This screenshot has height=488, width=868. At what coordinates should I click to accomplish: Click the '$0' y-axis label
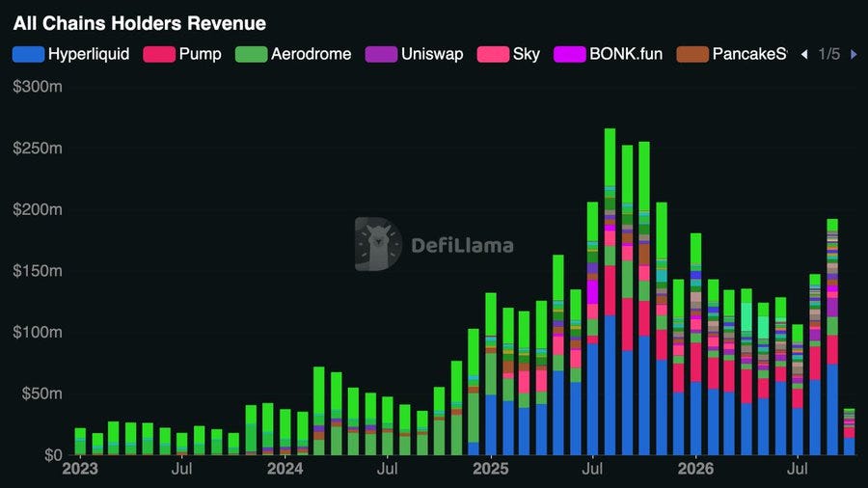coord(53,455)
